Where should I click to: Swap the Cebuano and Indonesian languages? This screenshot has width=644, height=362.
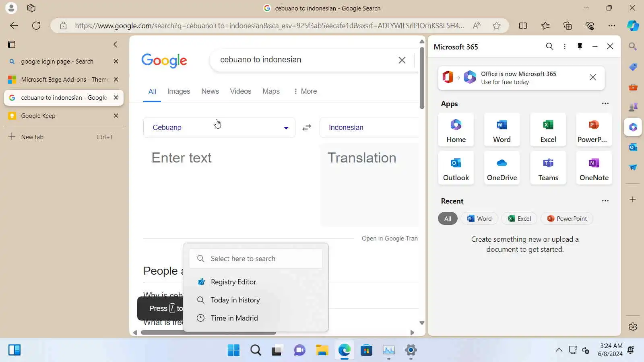coord(307,128)
